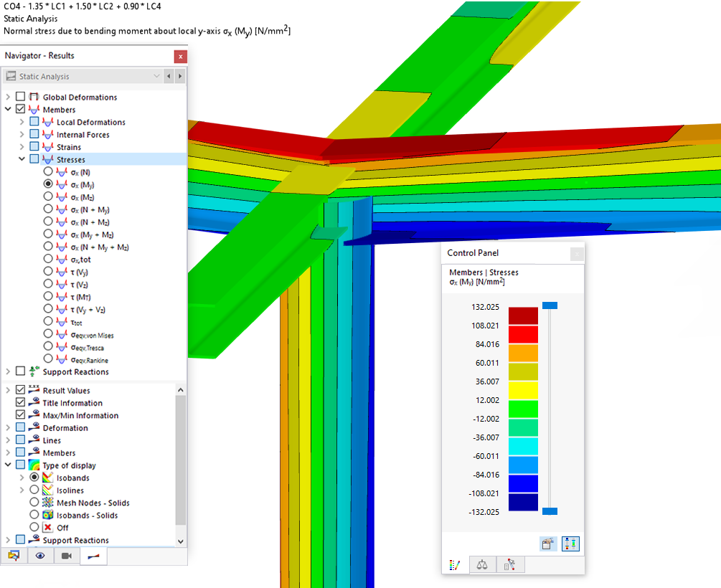Expand the Global Deformations node
This screenshot has width=721, height=588.
8,97
